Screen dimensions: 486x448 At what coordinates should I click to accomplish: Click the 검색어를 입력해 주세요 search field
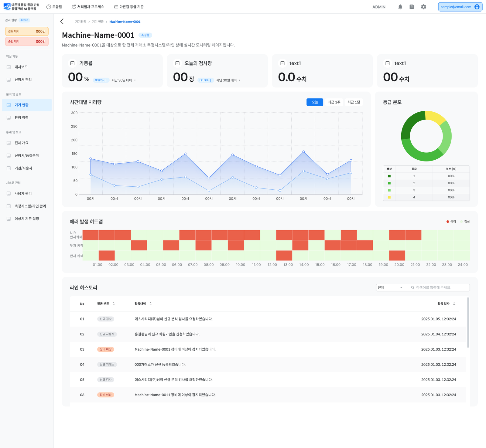(439, 287)
